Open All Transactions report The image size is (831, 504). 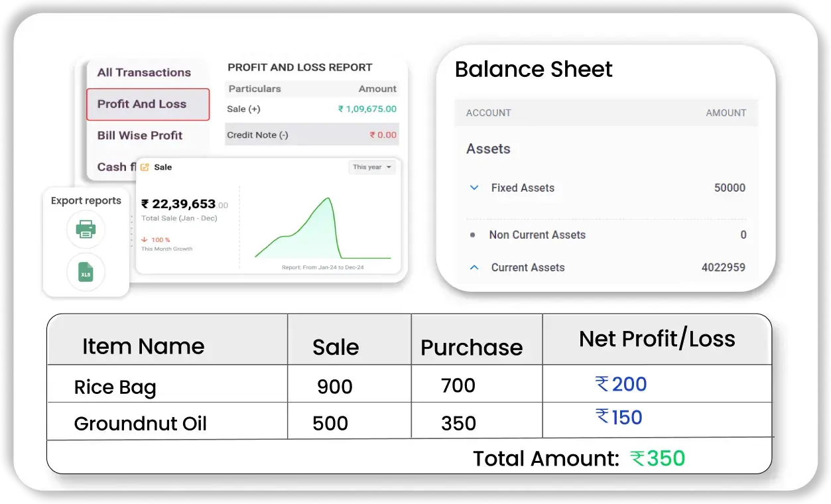click(144, 72)
